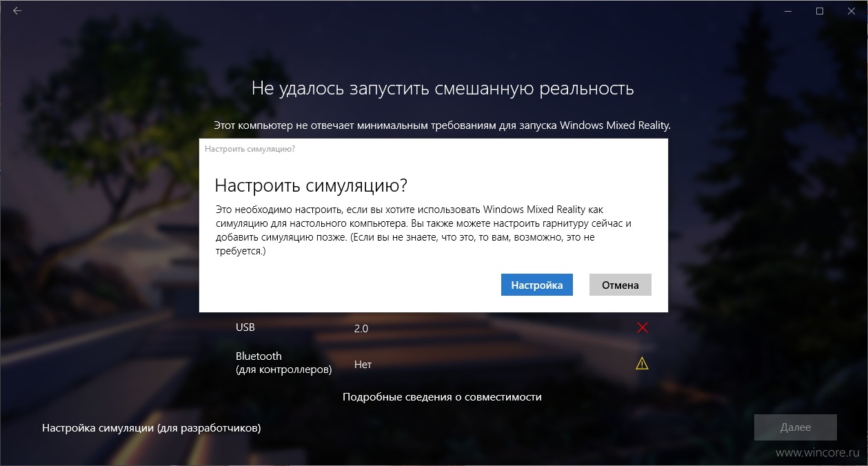Close the Mixed Reality window
Viewport: 868px width, 466px height.
(851, 11)
